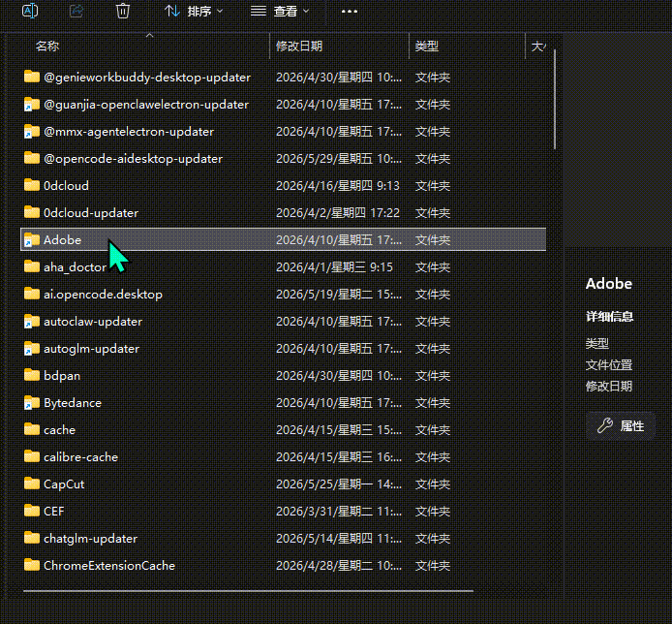Click the Delete trash icon

(x=123, y=11)
